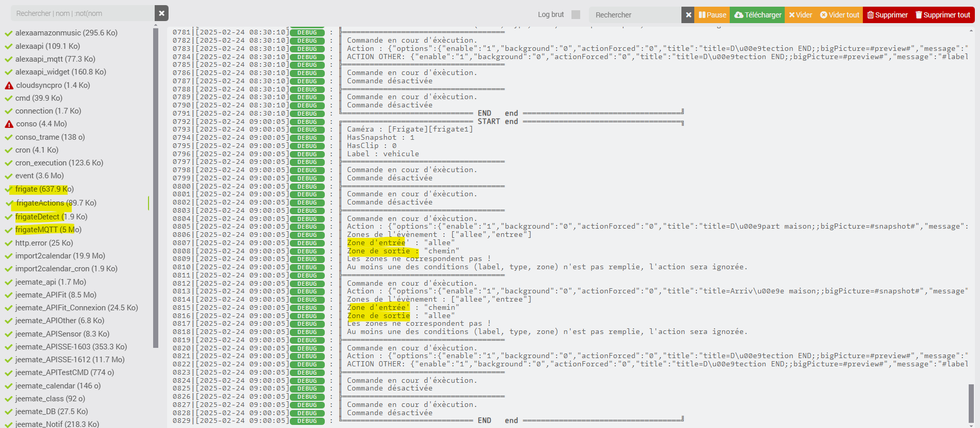Open the jeemate_APISSE-1603 log
Image resolution: width=980 pixels, height=428 pixels.
[x=71, y=347]
